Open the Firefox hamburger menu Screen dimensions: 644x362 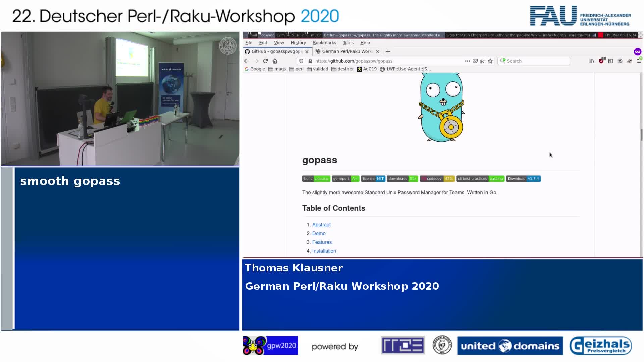639,61
